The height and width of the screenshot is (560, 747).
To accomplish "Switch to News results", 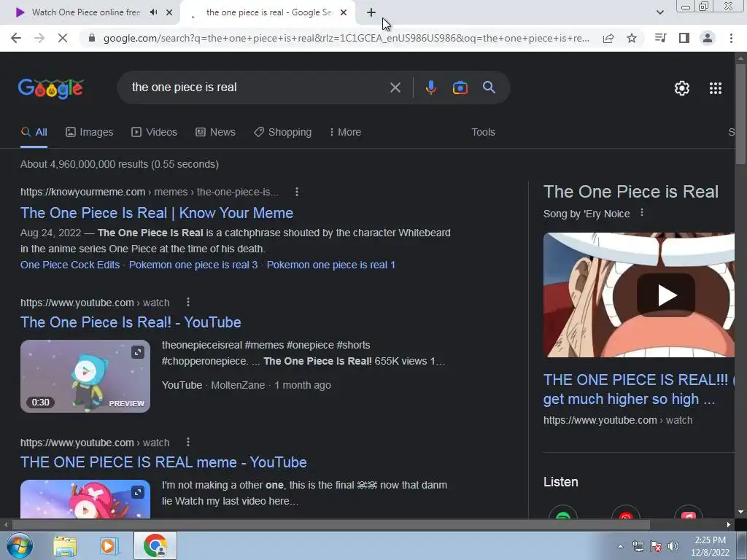I will [x=215, y=132].
